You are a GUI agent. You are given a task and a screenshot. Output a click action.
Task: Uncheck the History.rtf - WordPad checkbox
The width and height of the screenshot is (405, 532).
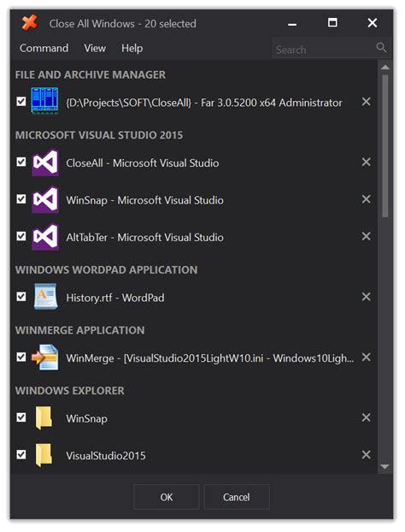pos(21,297)
